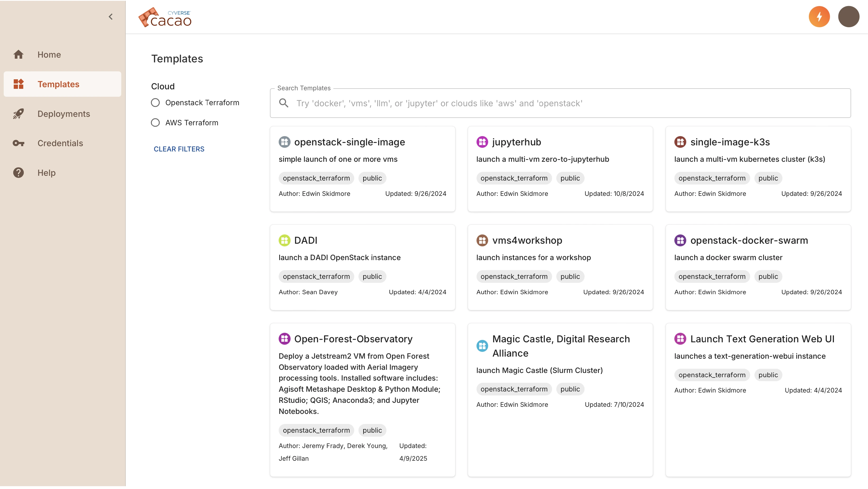Click the 'Cloud' filter heading
The height and width of the screenshot is (489, 868).
click(x=163, y=86)
